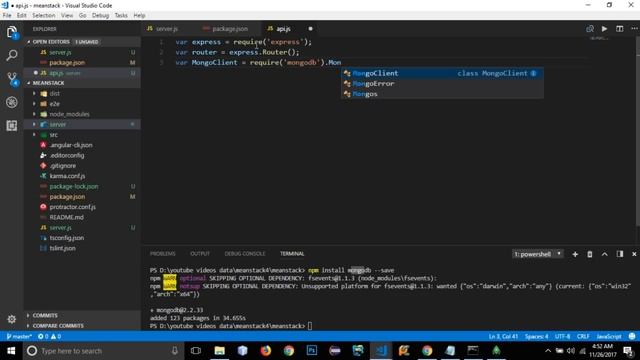
Task: Open File Explorer from the taskbar
Action: pos(220,351)
